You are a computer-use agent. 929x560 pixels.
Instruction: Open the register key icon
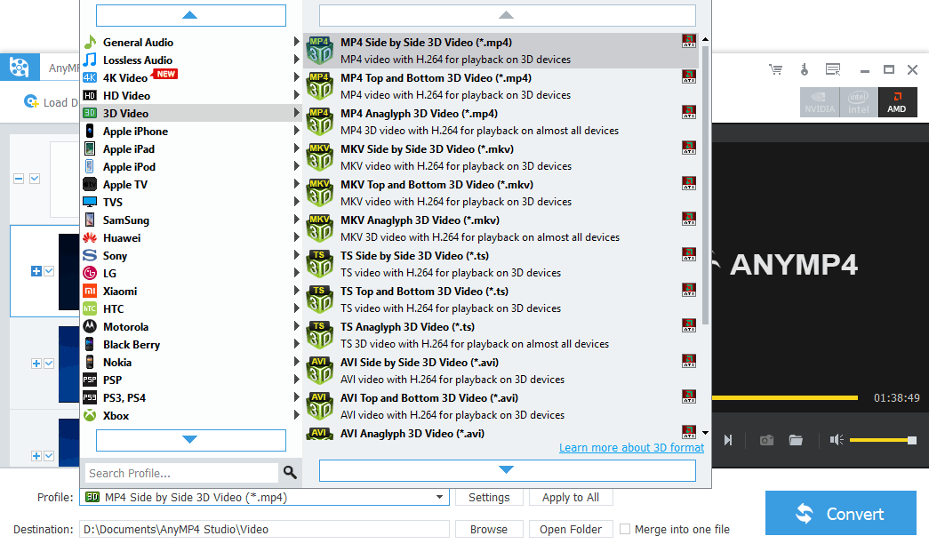[x=804, y=70]
